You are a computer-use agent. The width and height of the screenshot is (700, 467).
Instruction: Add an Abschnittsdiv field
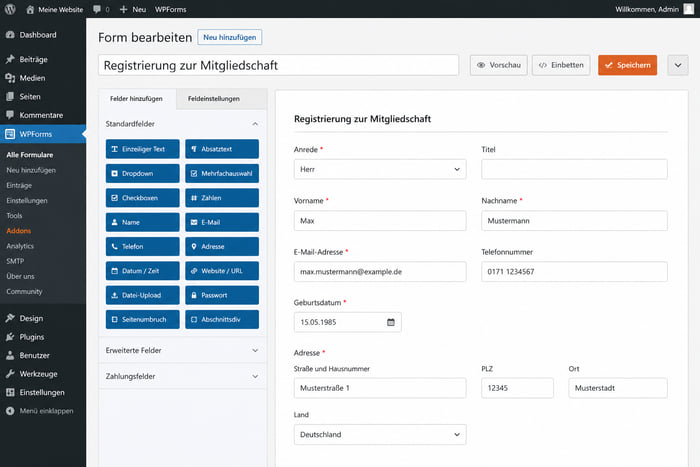coord(222,320)
